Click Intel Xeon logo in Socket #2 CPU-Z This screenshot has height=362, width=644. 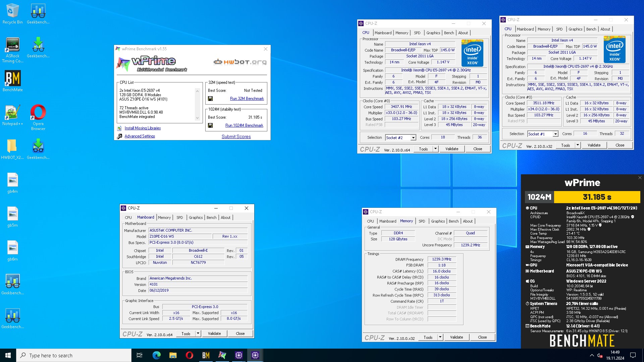(x=472, y=53)
